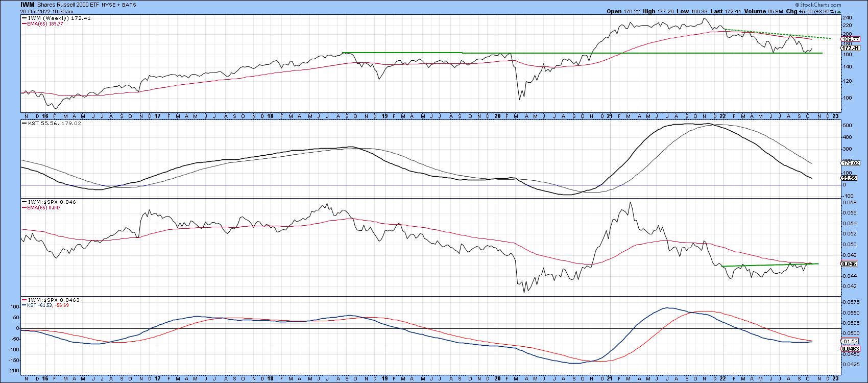This screenshot has width=868, height=383.
Task: Click the Chg +5.60 (+3.36%) figure
Action: click(816, 11)
